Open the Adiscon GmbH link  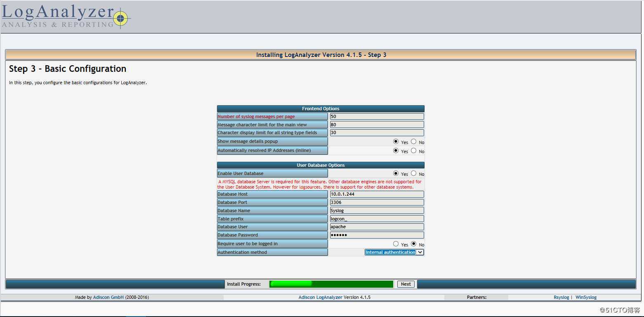point(109,297)
